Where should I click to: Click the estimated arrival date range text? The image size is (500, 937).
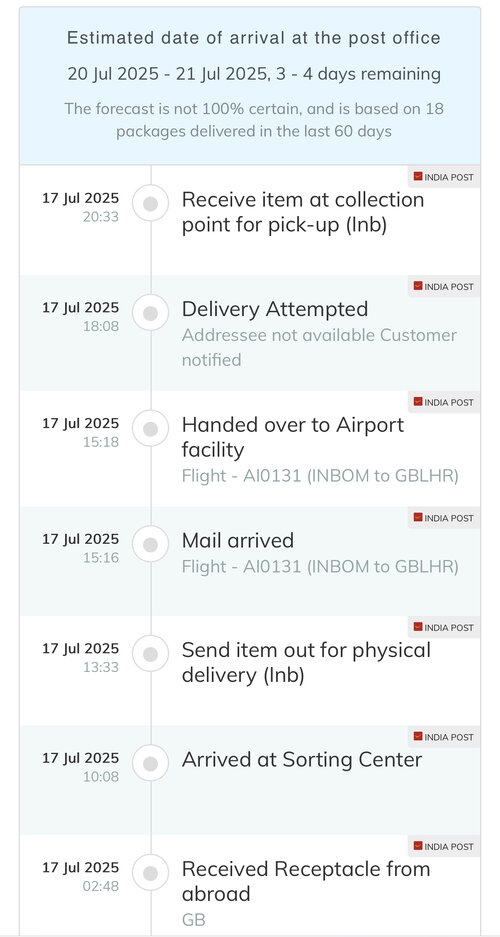click(x=254, y=74)
